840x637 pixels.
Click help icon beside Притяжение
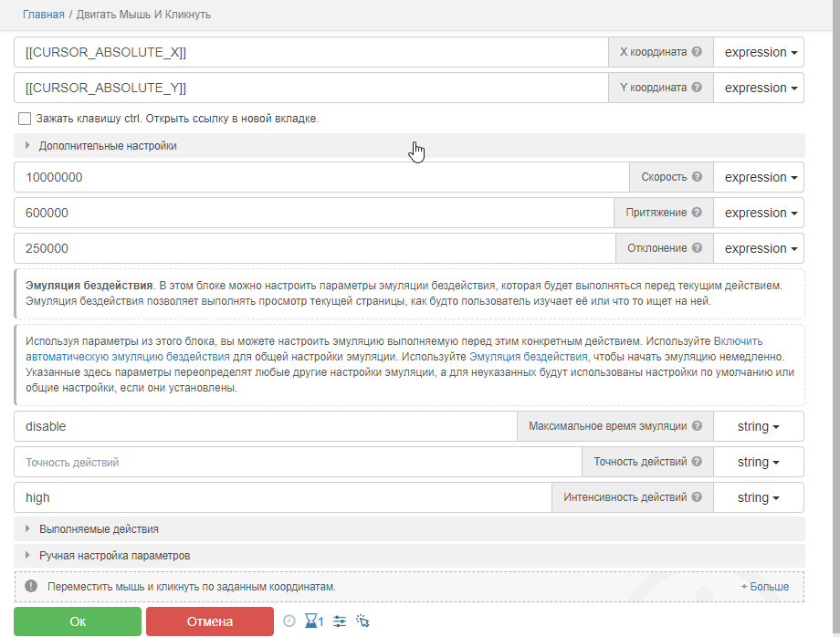pyautogui.click(x=697, y=213)
